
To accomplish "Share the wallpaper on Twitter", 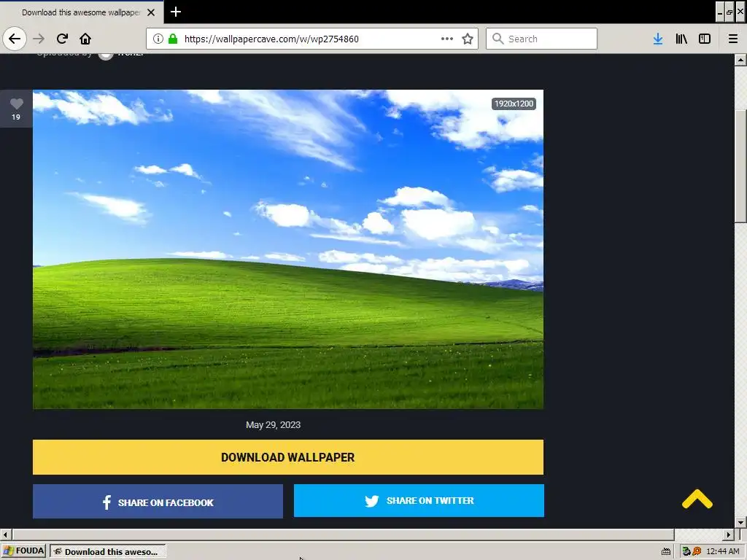I will click(419, 500).
